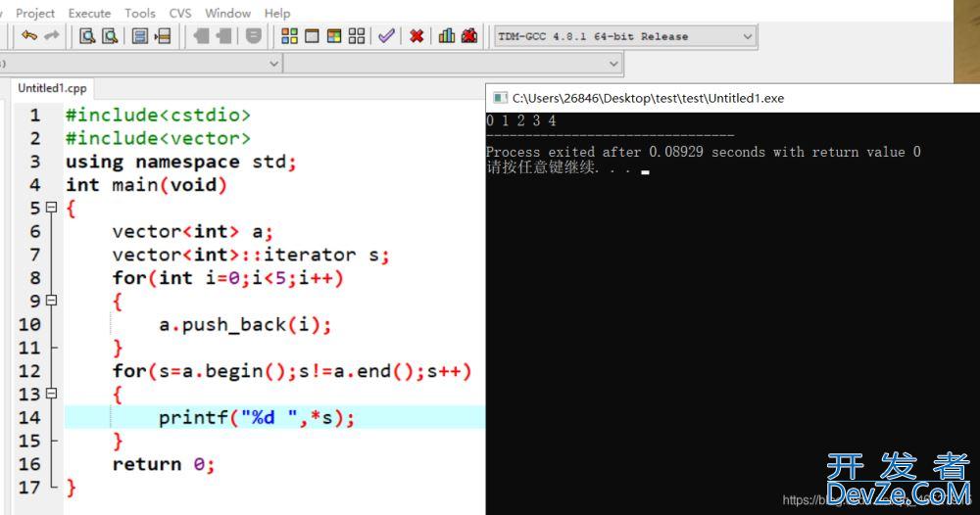
Task: Click line number 1 in gutter
Action: [35, 116]
